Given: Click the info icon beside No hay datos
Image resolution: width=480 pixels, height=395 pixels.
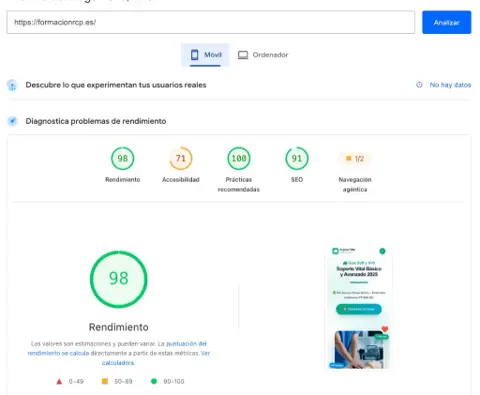Looking at the screenshot, I should coord(419,85).
